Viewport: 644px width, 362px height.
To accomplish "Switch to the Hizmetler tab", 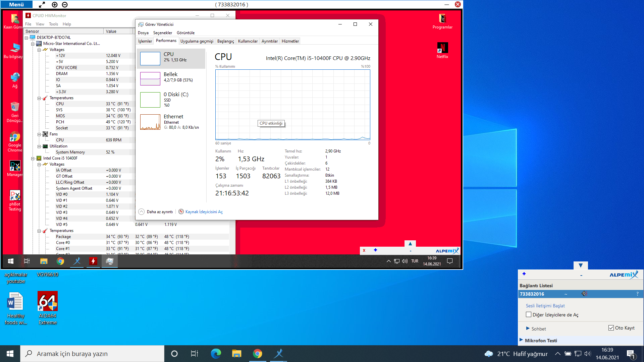I will (290, 41).
